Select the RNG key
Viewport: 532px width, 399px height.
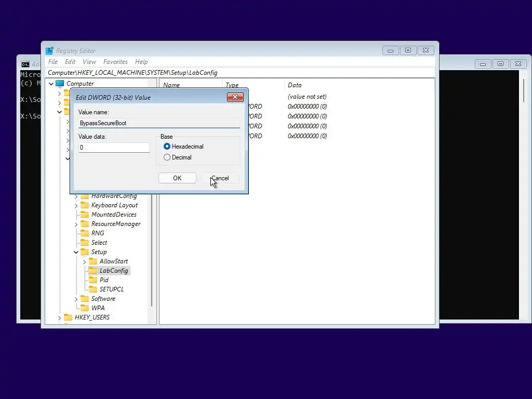(x=98, y=233)
